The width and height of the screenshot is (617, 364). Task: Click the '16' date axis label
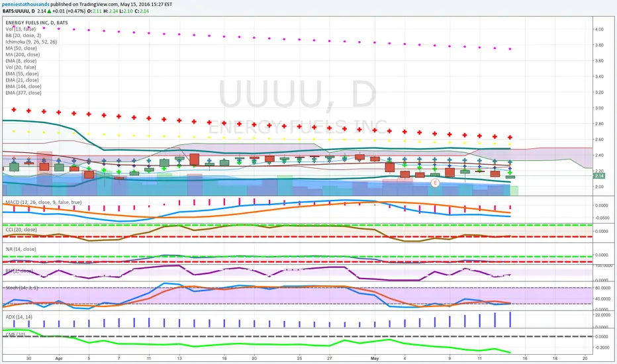click(x=525, y=359)
